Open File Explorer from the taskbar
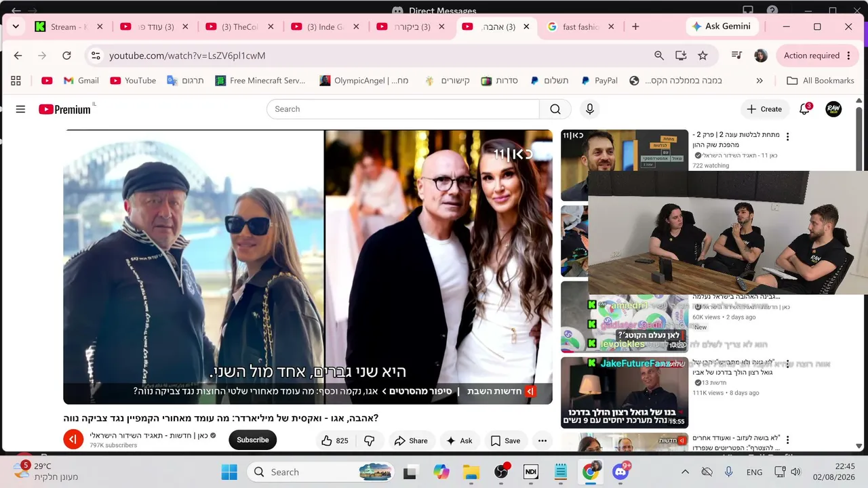The image size is (868, 488). coord(471,472)
